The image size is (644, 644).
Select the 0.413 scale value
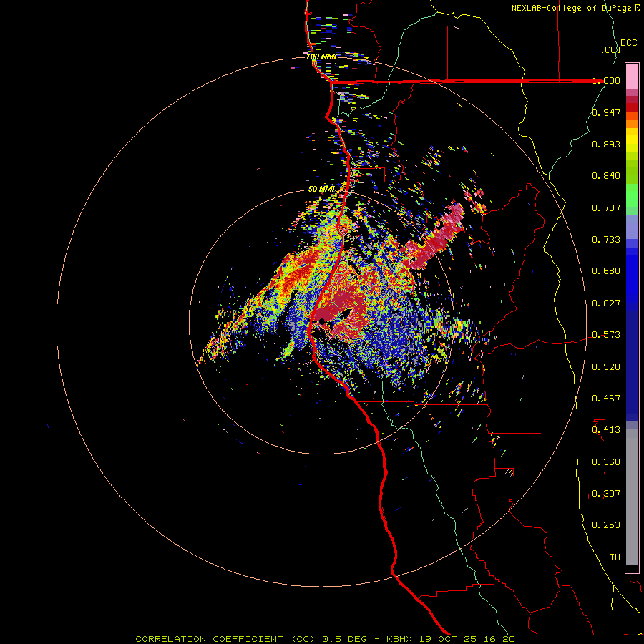click(606, 430)
